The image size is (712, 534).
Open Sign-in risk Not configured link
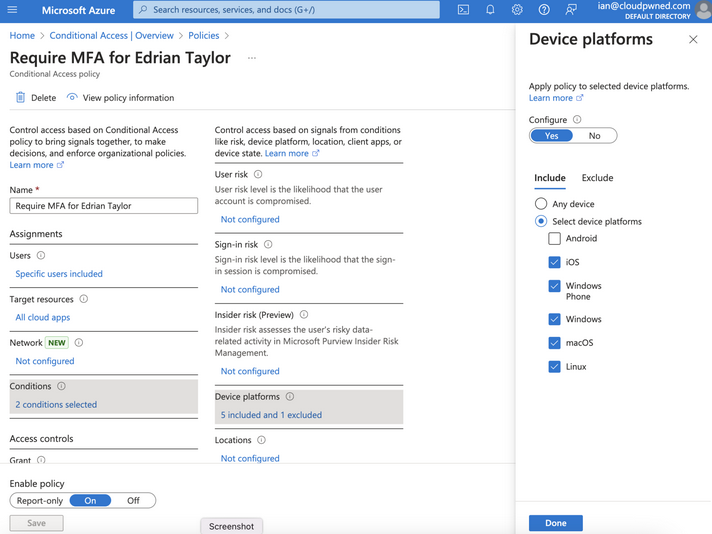tap(250, 289)
